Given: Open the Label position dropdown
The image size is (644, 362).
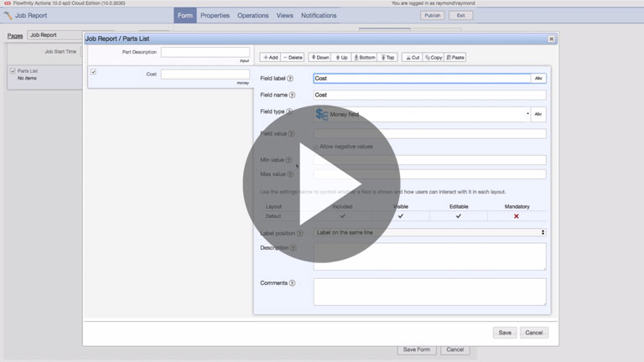Looking at the screenshot, I should pos(429,232).
